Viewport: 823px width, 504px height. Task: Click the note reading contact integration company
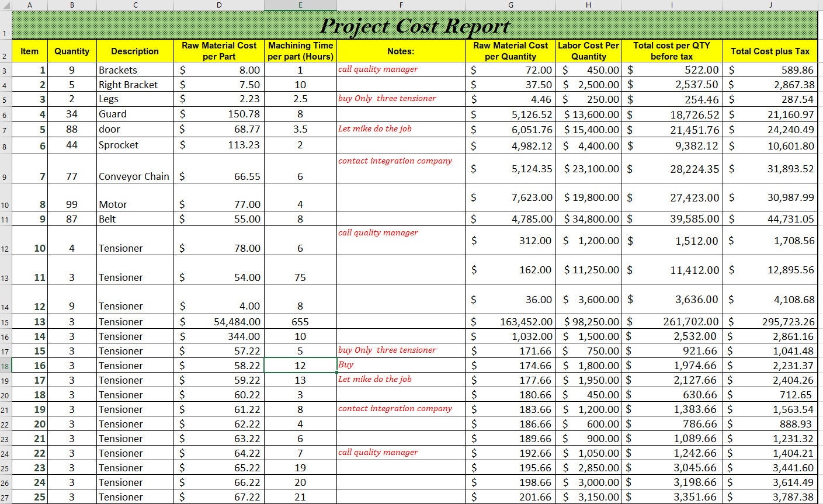tap(396, 161)
